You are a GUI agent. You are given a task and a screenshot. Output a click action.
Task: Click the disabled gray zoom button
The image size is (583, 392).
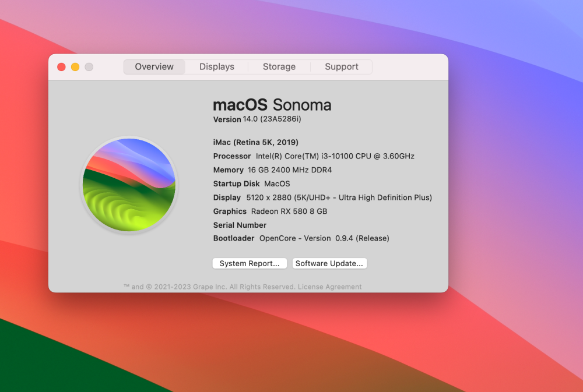click(x=89, y=67)
